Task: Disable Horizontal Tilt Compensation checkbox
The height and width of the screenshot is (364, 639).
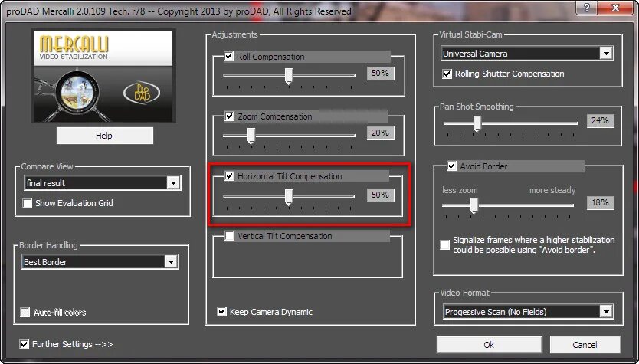Action: pos(229,176)
